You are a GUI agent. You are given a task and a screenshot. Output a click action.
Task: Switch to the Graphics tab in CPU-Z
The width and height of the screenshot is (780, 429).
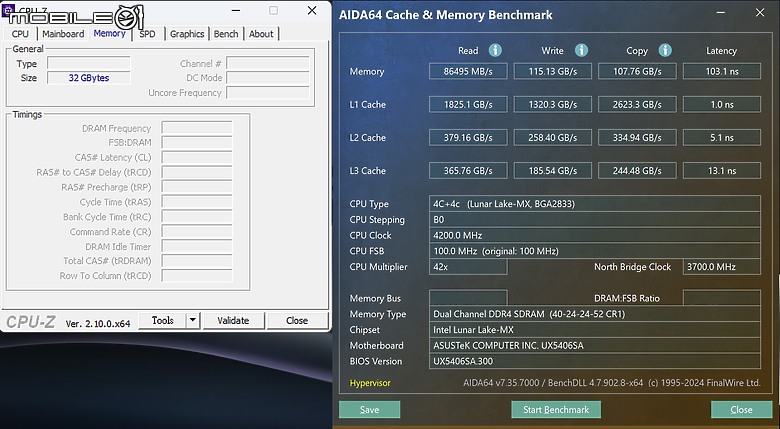(x=187, y=34)
